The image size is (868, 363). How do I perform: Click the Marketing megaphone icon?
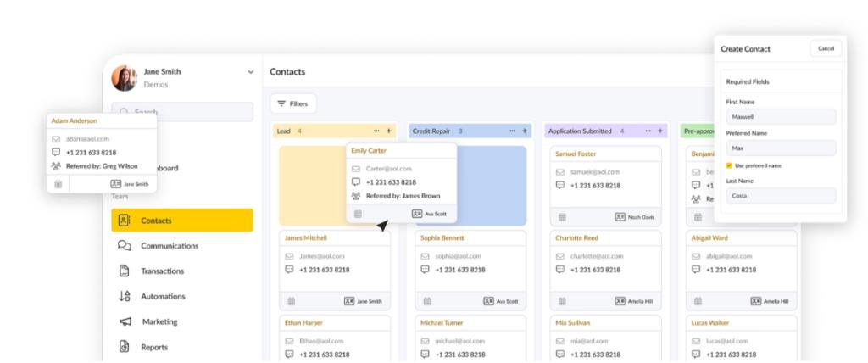[125, 321]
